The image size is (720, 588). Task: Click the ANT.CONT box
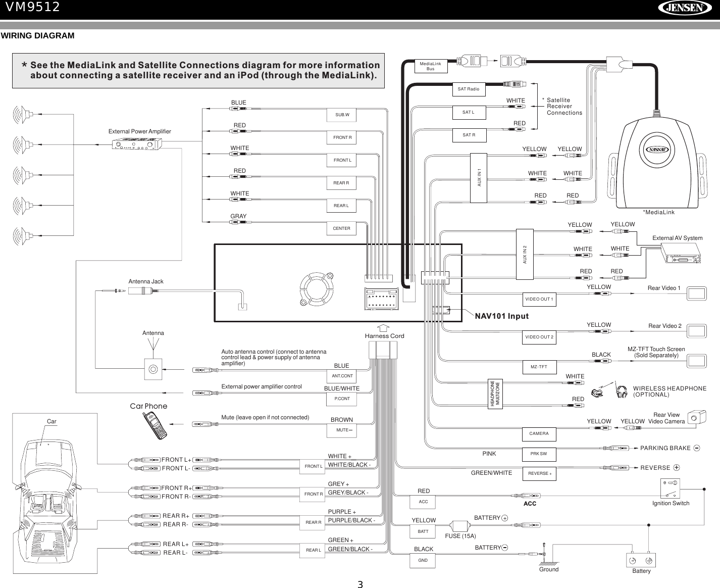coord(342,376)
